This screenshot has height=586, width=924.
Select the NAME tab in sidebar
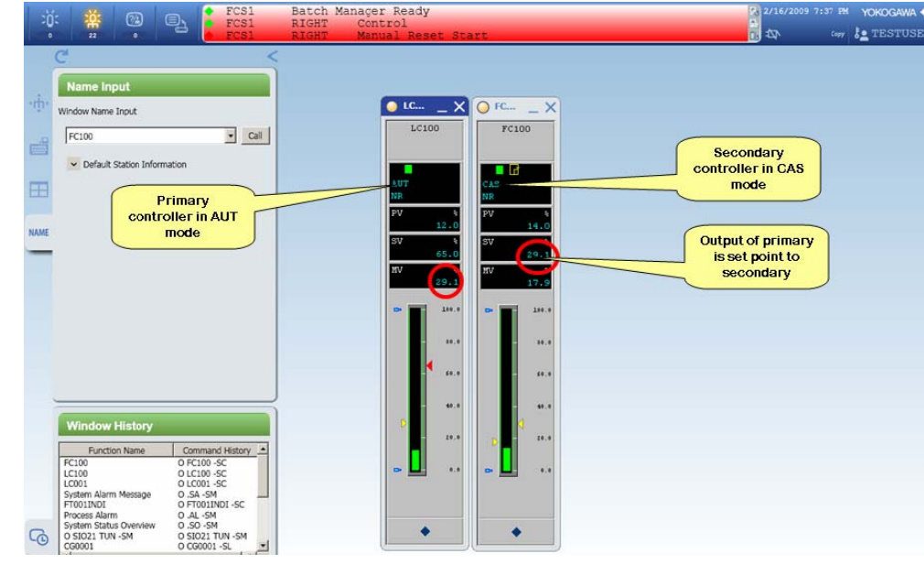pos(38,233)
